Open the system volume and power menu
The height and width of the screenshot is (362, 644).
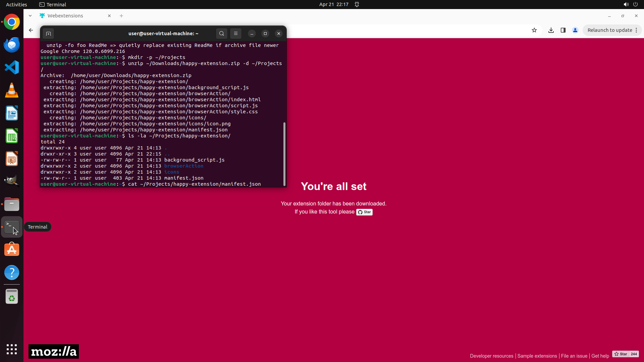tap(630, 4)
